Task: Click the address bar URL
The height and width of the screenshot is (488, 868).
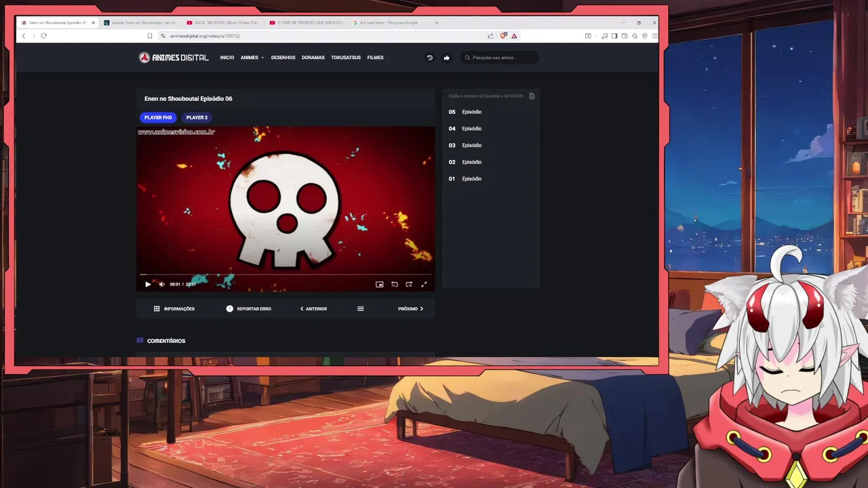Action: (x=205, y=36)
